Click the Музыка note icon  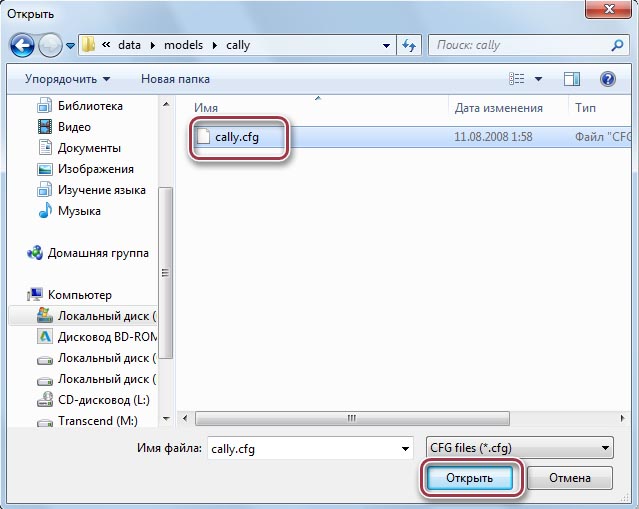(x=45, y=211)
